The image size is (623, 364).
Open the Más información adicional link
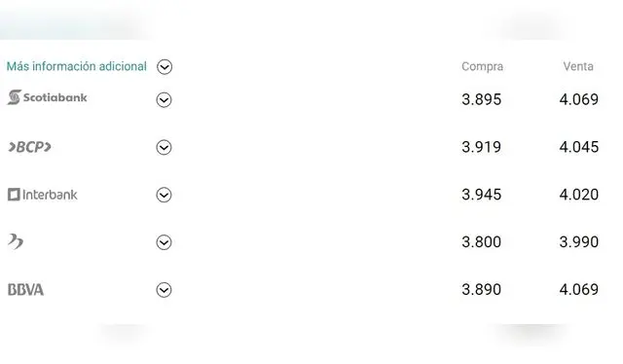(x=77, y=66)
